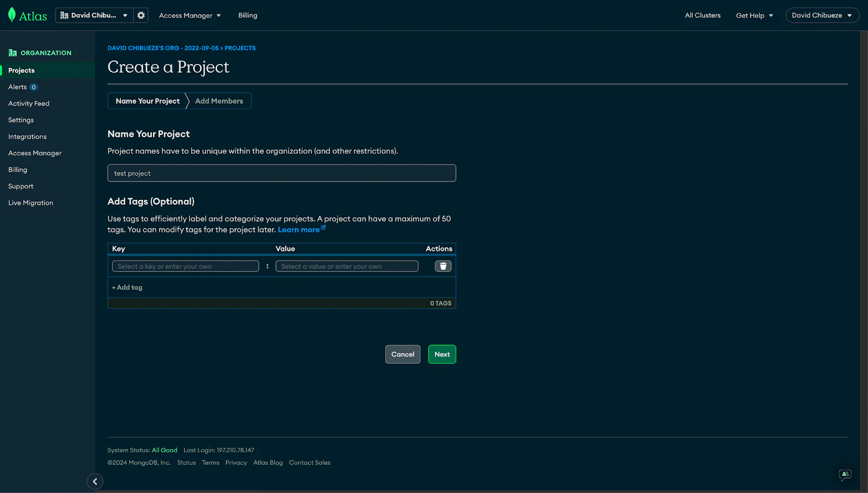The width and height of the screenshot is (868, 493).
Task: Expand the Get Help dropdown
Action: tap(754, 15)
